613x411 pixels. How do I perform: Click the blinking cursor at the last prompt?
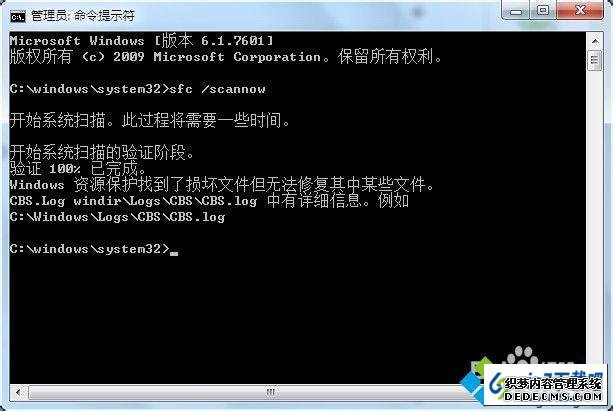pyautogui.click(x=174, y=253)
